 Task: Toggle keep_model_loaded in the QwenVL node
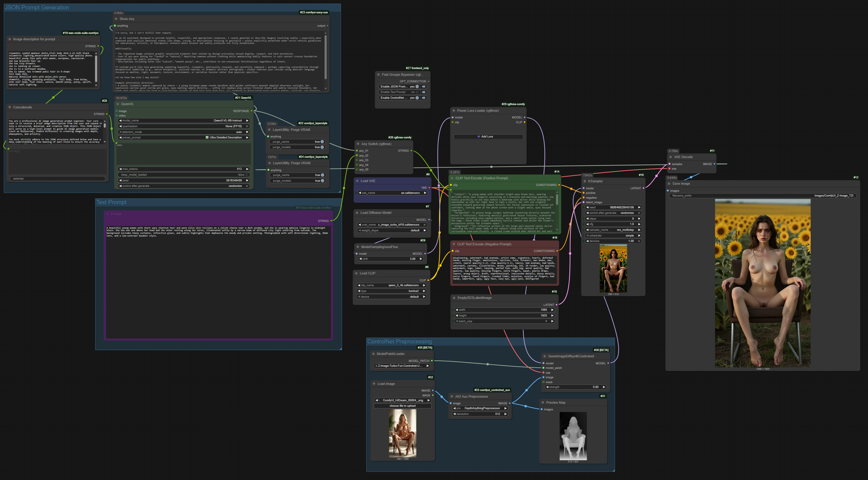(x=184, y=175)
